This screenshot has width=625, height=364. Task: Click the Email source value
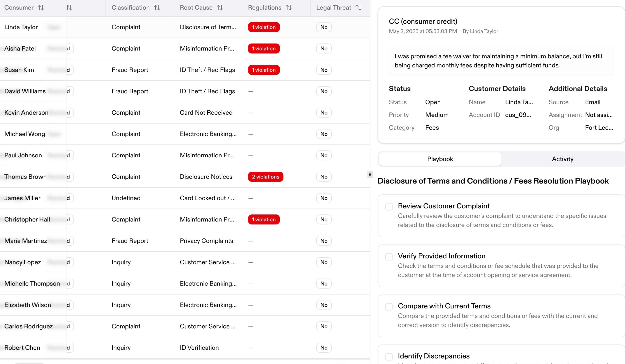pos(592,102)
